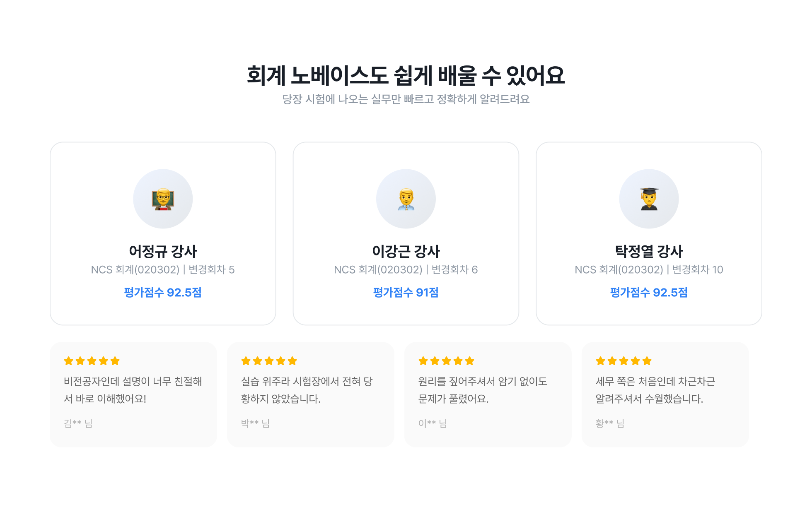Image resolution: width=812 pixels, height=512 pixels.
Task: Open 어정규 강사 instructor name
Action: coord(163,251)
